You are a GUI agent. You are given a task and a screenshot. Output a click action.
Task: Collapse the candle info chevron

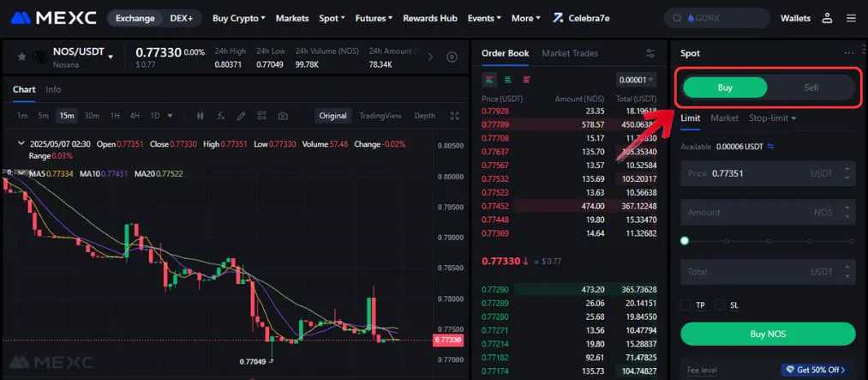[x=21, y=143]
